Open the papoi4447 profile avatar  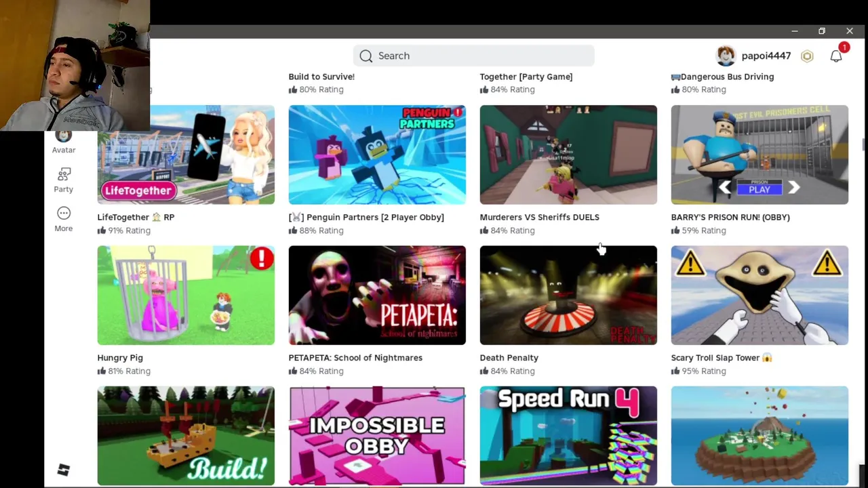coord(726,56)
